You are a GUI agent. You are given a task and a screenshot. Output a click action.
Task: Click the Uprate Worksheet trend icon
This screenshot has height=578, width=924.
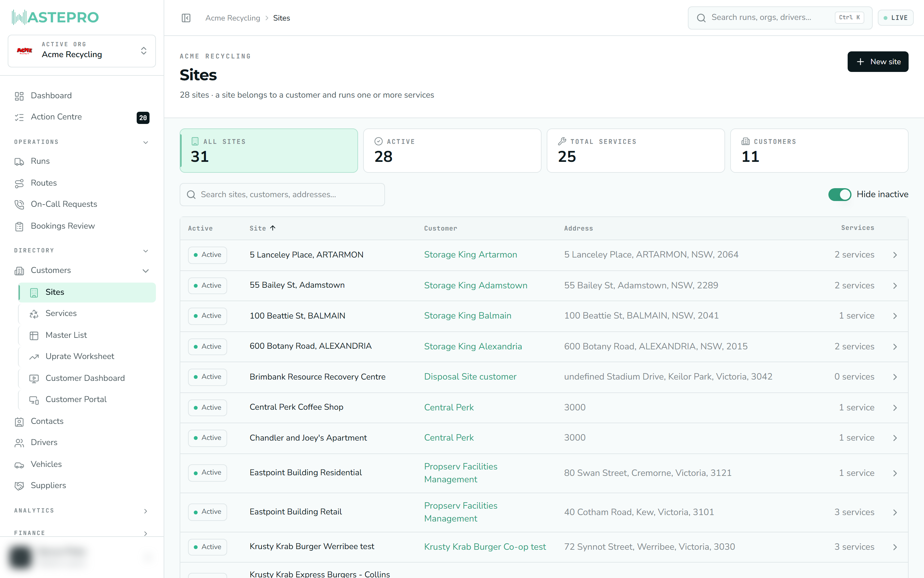click(x=34, y=357)
